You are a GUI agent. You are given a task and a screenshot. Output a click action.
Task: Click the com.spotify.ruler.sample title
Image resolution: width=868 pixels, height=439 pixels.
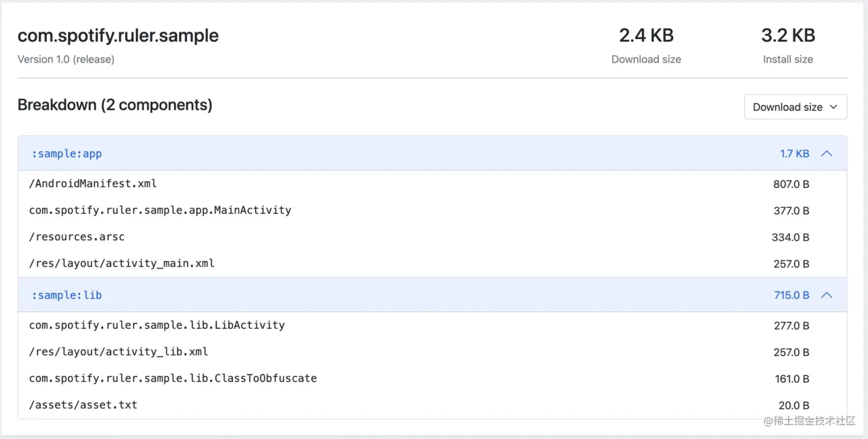click(x=118, y=36)
